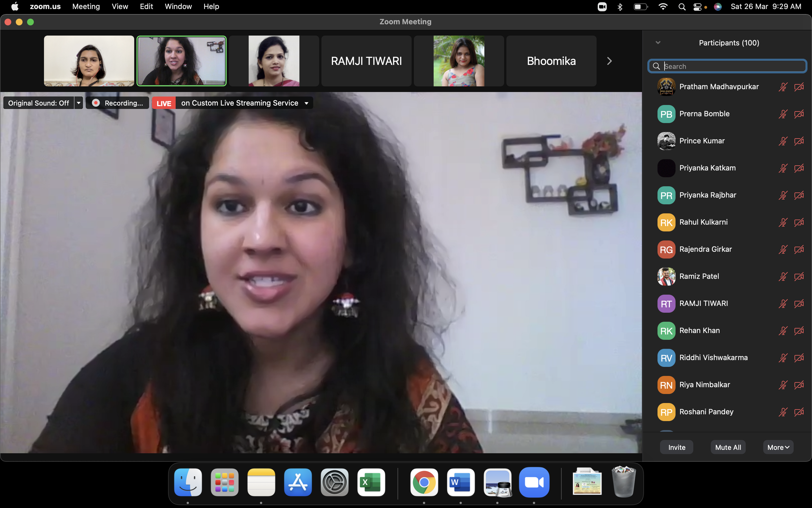
Task: Open Google Chrome from the dock
Action: [x=424, y=483]
